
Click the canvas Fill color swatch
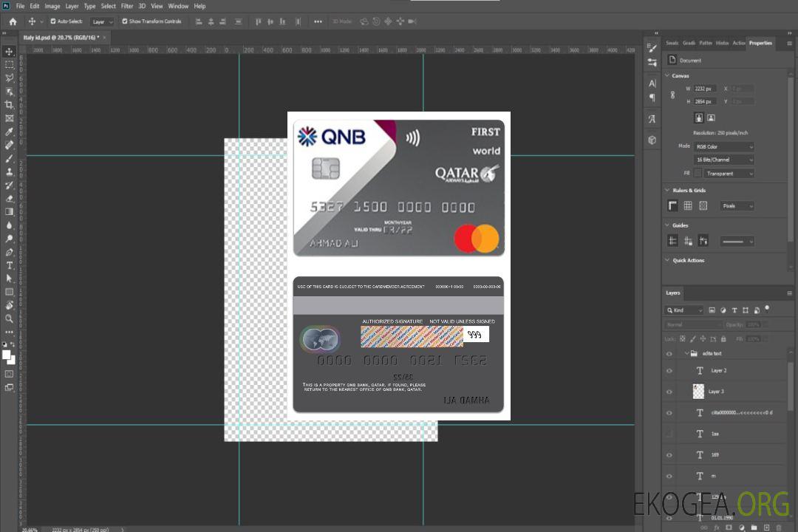click(x=698, y=174)
